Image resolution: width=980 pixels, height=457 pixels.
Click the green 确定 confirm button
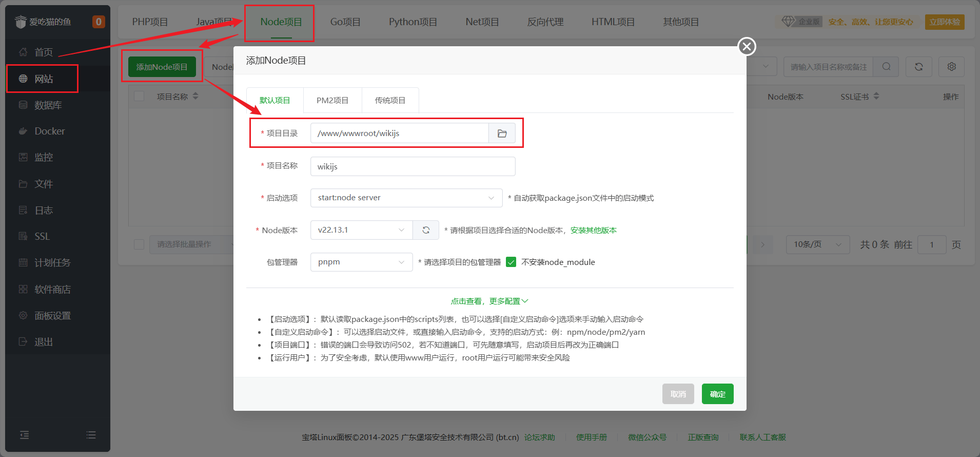coord(717,394)
